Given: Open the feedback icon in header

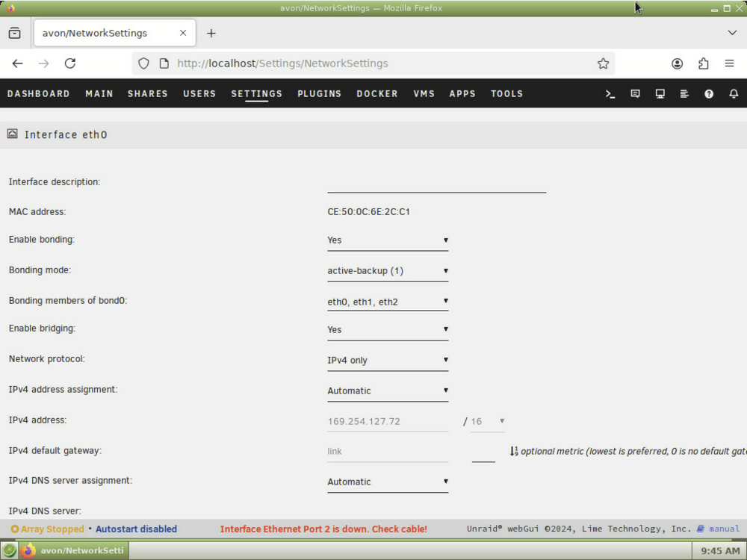Looking at the screenshot, I should (x=635, y=94).
